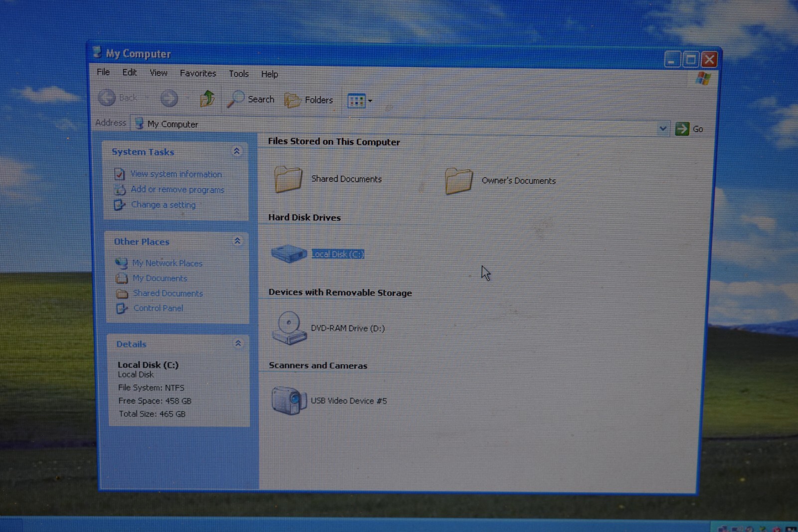Image resolution: width=798 pixels, height=532 pixels.
Task: Click the Shared Documents label in main pane
Action: (346, 179)
